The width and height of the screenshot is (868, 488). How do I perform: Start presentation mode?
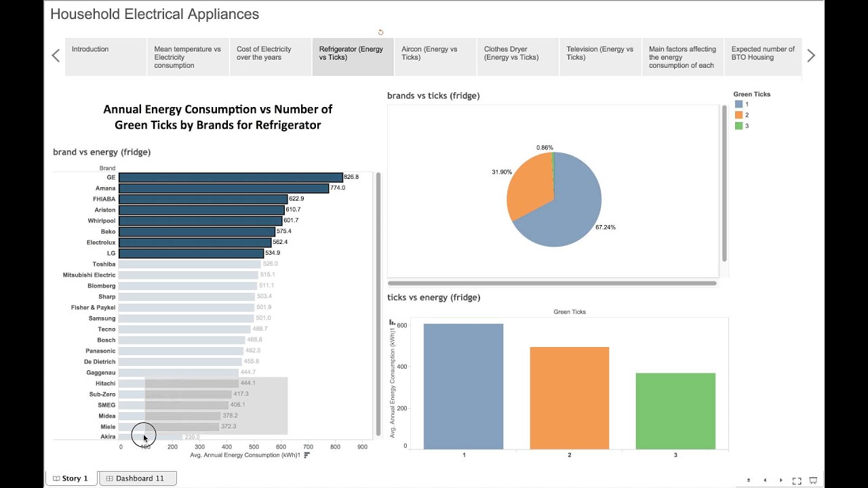click(x=812, y=480)
